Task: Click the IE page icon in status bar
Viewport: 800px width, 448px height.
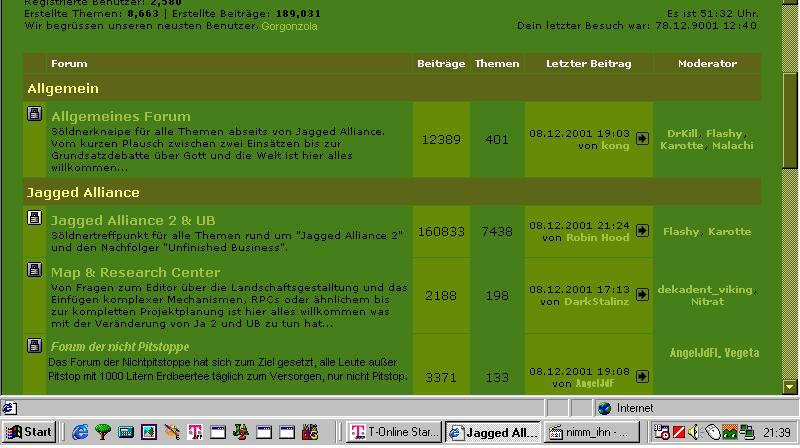Action: 10,408
